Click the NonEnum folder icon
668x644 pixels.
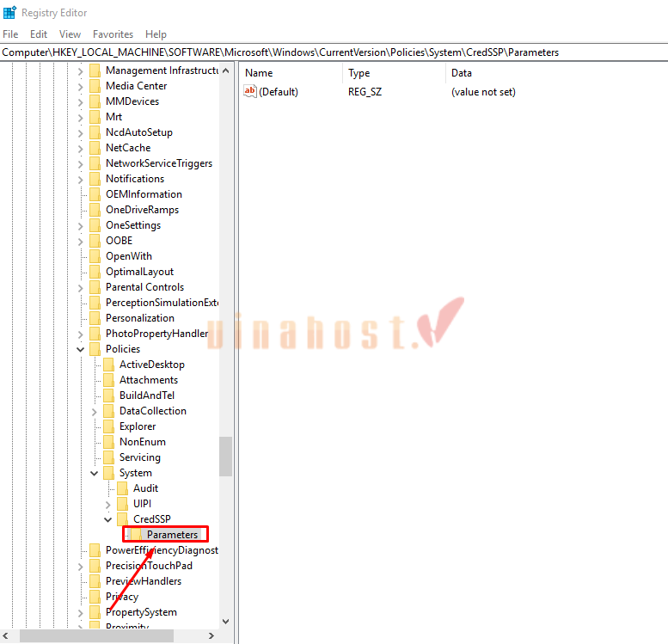click(x=108, y=442)
